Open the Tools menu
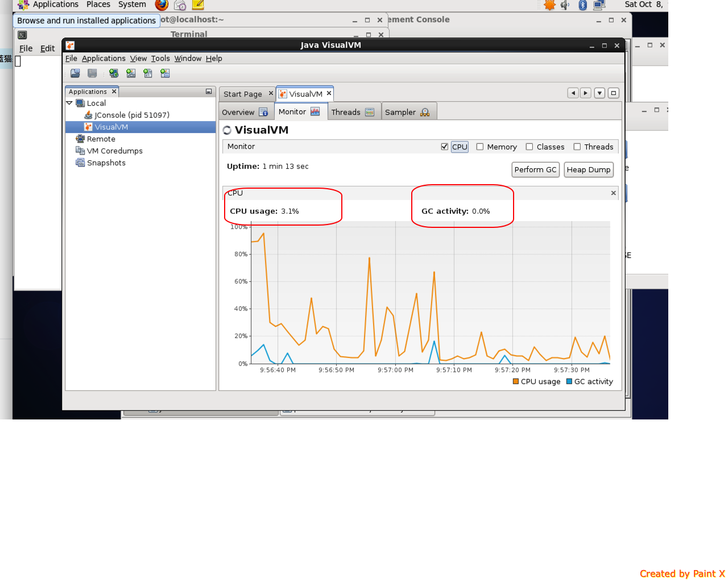 tap(160, 59)
